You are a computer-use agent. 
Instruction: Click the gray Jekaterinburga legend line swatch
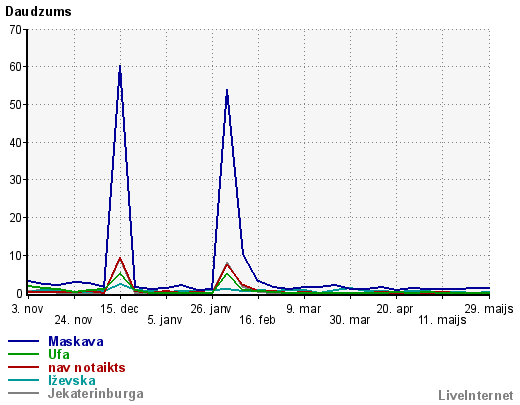(x=23, y=393)
